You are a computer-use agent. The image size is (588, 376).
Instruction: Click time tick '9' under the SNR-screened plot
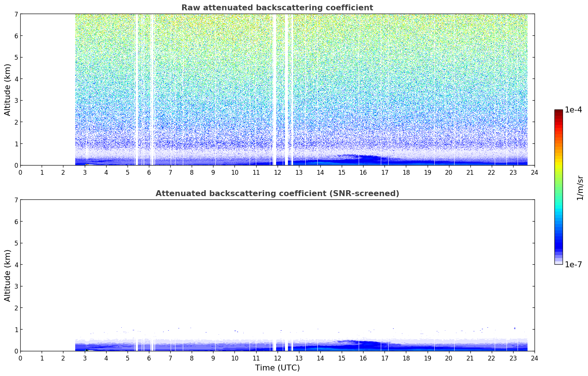(x=213, y=358)
